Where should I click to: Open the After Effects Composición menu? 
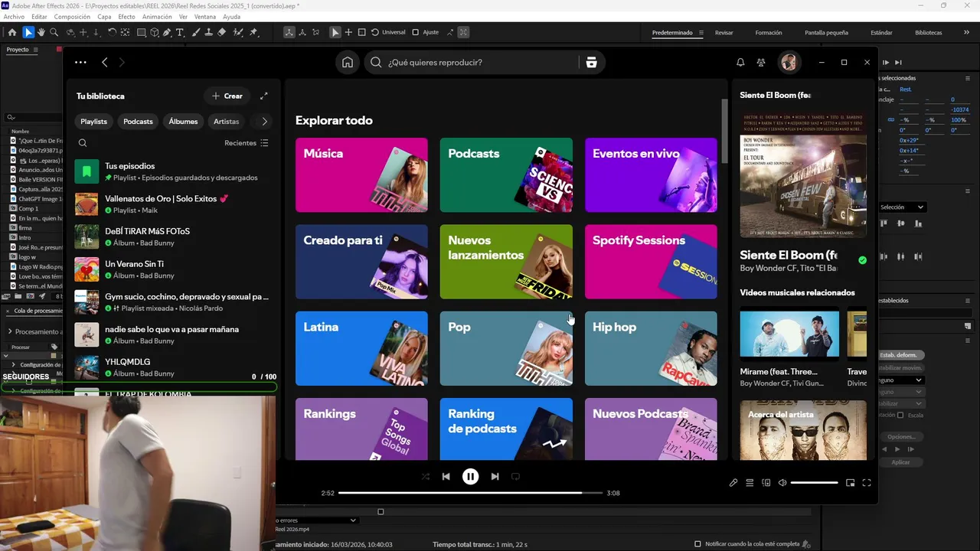click(x=72, y=17)
